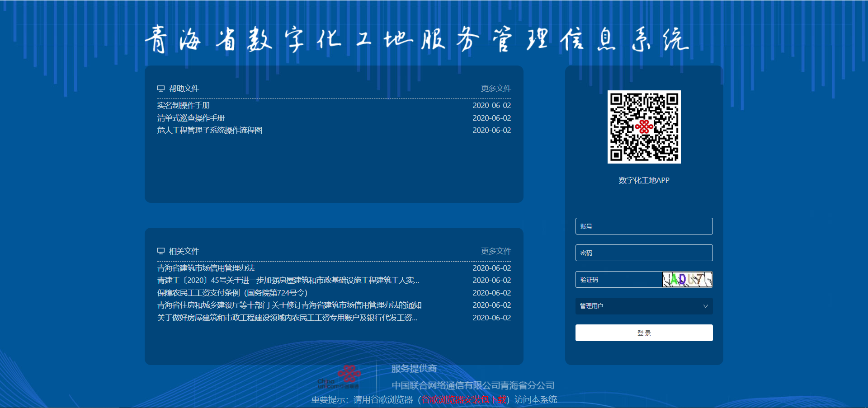
Task: Open 清单式巡查操作手册 help file
Action: click(x=191, y=118)
